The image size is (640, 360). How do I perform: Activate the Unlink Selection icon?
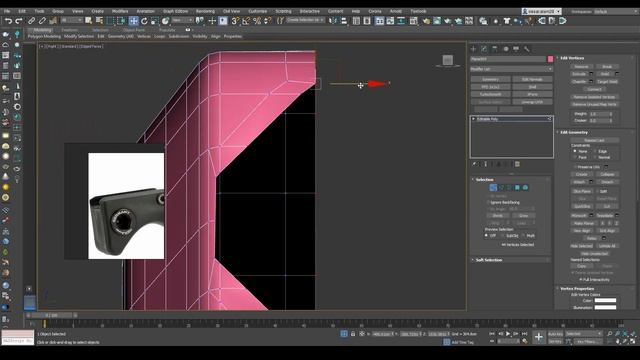[42, 20]
